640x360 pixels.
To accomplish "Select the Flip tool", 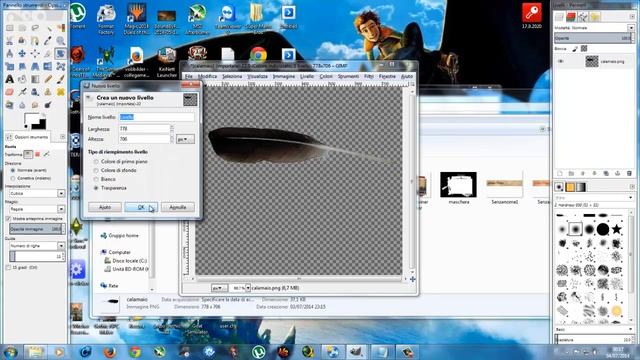I will tap(48, 67).
